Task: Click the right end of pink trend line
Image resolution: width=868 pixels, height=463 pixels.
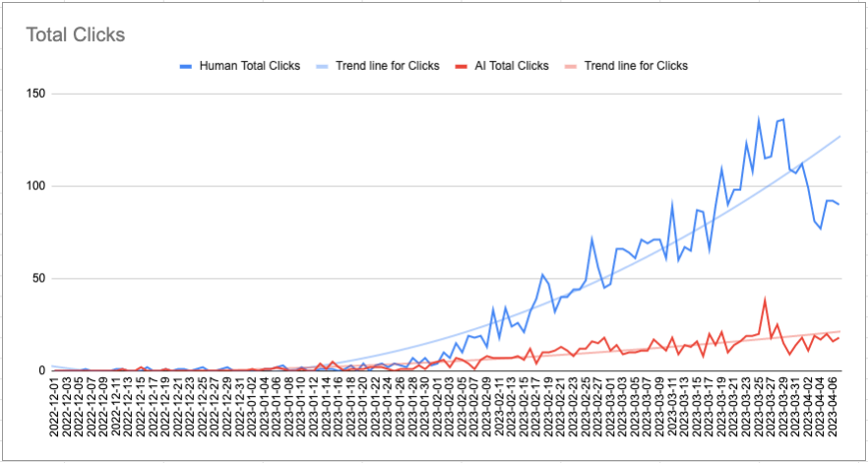Action: (841, 331)
